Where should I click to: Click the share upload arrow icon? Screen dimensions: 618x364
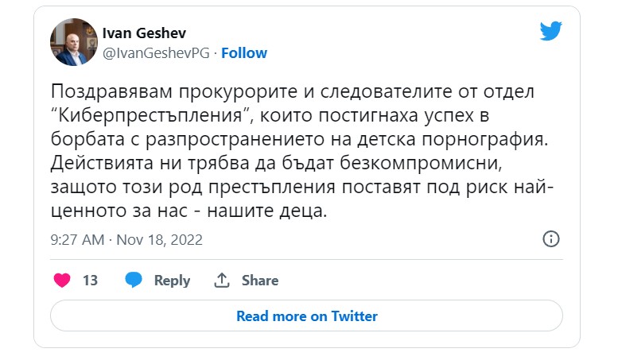[x=223, y=281]
